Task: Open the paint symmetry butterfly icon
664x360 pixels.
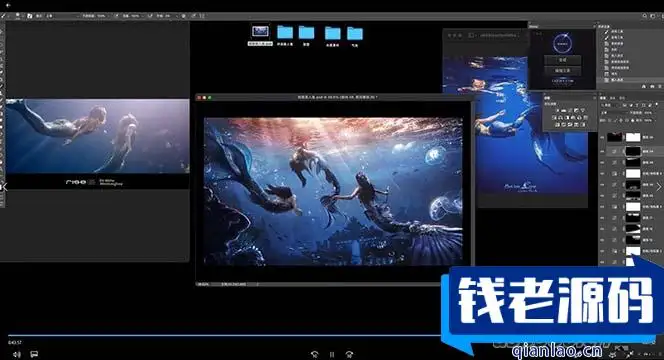Action: (202, 16)
